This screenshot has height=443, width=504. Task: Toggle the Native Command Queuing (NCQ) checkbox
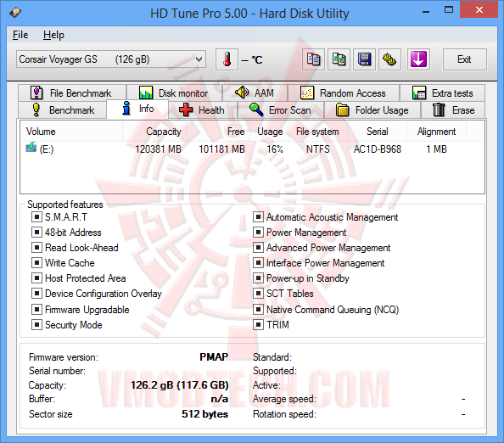tap(258, 310)
